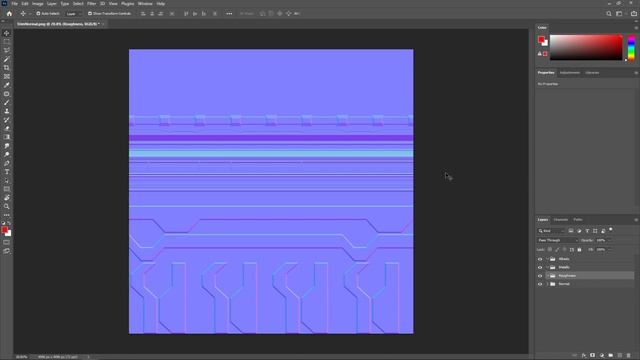This screenshot has width=640, height=360.
Task: Switch to the Channels tab
Action: point(561,220)
